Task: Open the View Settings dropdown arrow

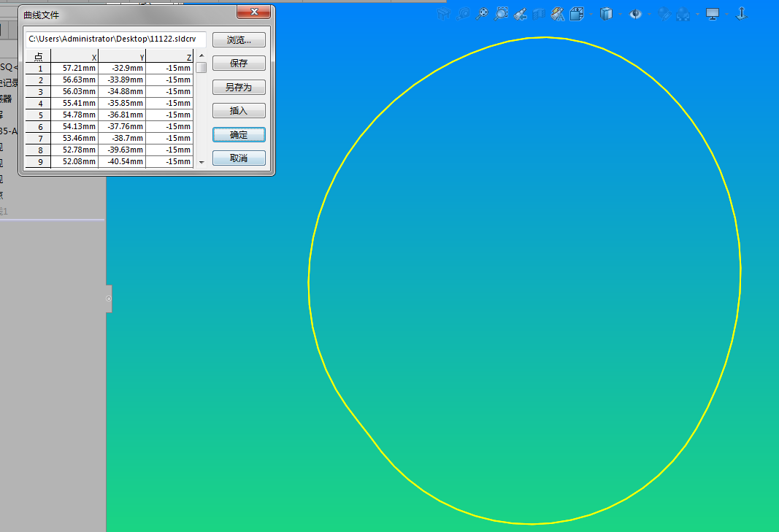Action: (x=727, y=14)
